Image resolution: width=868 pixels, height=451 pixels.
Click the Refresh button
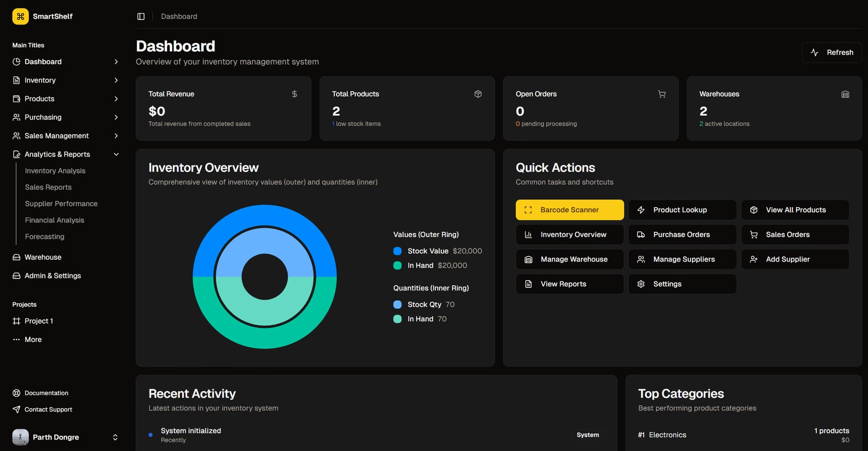click(x=832, y=53)
